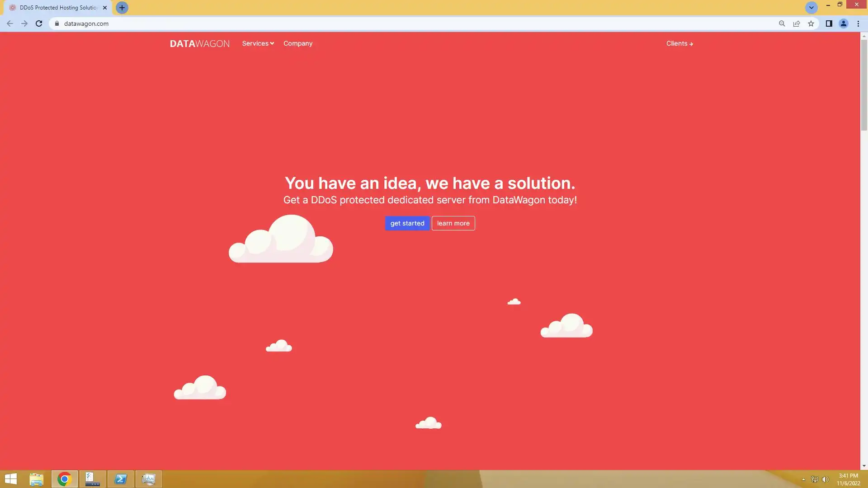The width and height of the screenshot is (868, 488).
Task: Open the Company menu item
Action: [297, 43]
